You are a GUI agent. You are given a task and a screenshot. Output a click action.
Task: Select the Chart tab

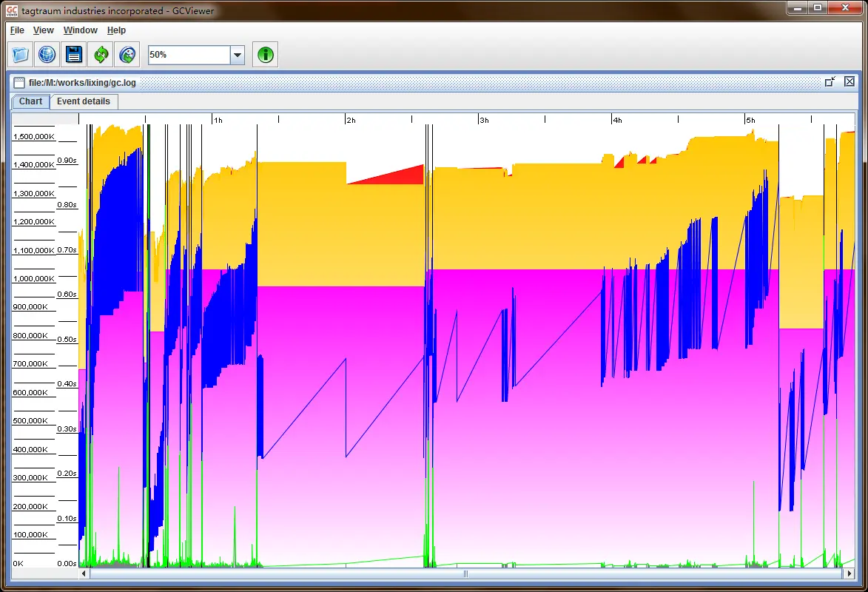30,101
